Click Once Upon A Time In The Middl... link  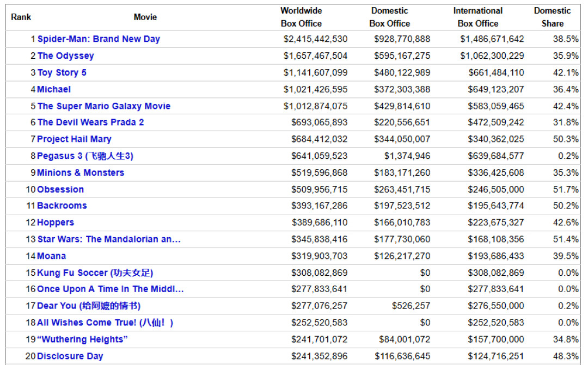coord(110,289)
